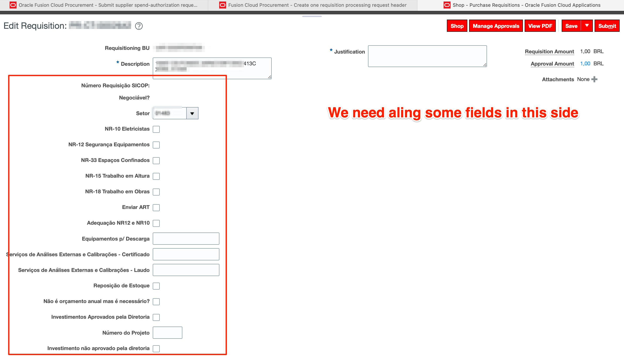Image resolution: width=624 pixels, height=364 pixels.
Task: Click inside the Número do Projeto field
Action: click(167, 333)
